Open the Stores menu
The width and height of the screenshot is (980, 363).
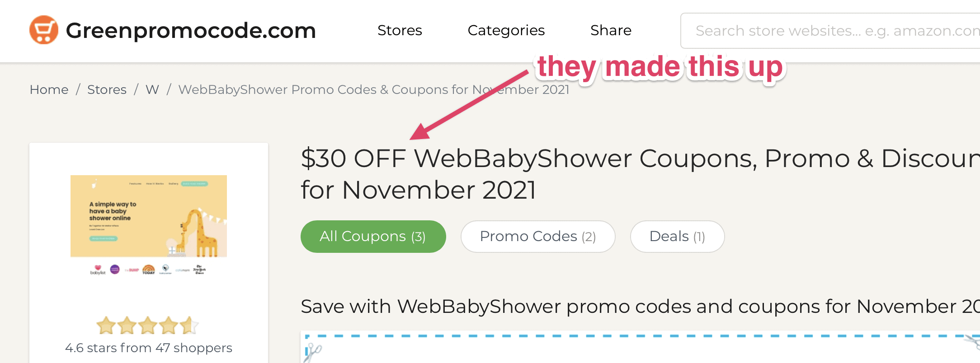(x=400, y=30)
